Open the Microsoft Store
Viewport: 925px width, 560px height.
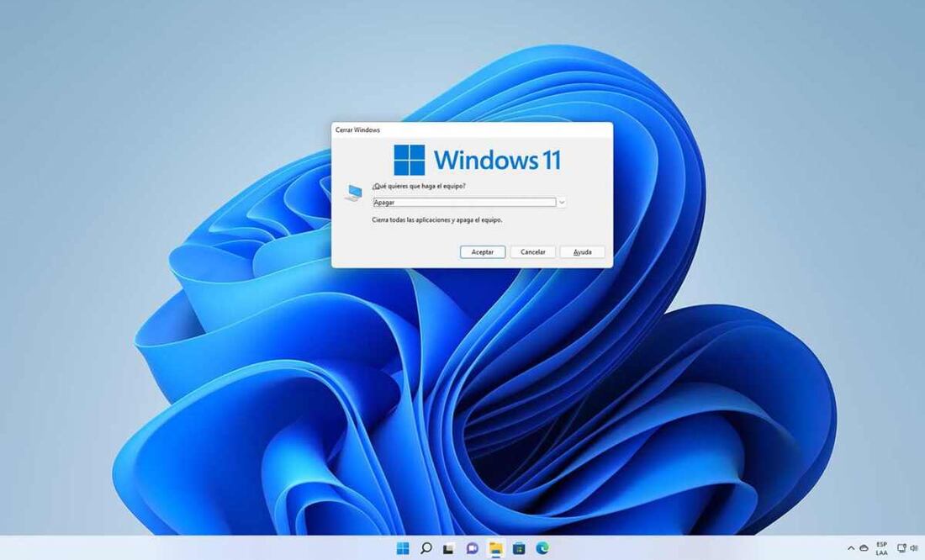[x=519, y=547]
